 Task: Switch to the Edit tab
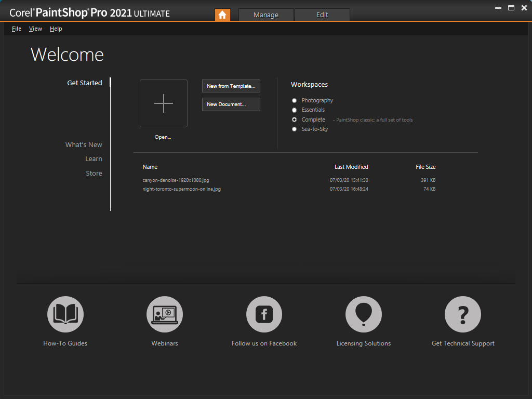322,15
